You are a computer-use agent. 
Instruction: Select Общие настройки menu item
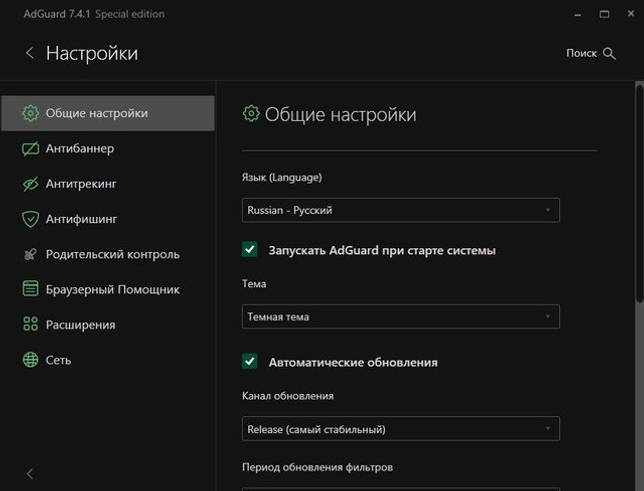(108, 113)
